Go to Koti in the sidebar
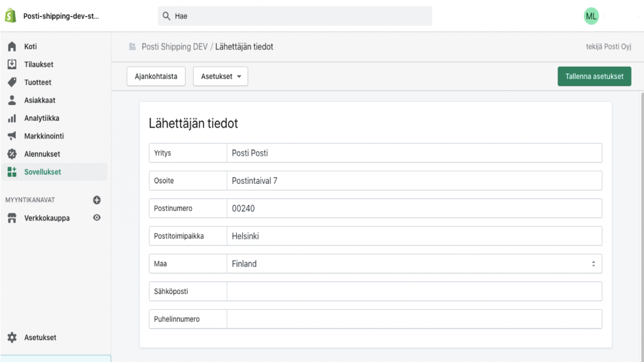The height and width of the screenshot is (362, 644). point(31,47)
